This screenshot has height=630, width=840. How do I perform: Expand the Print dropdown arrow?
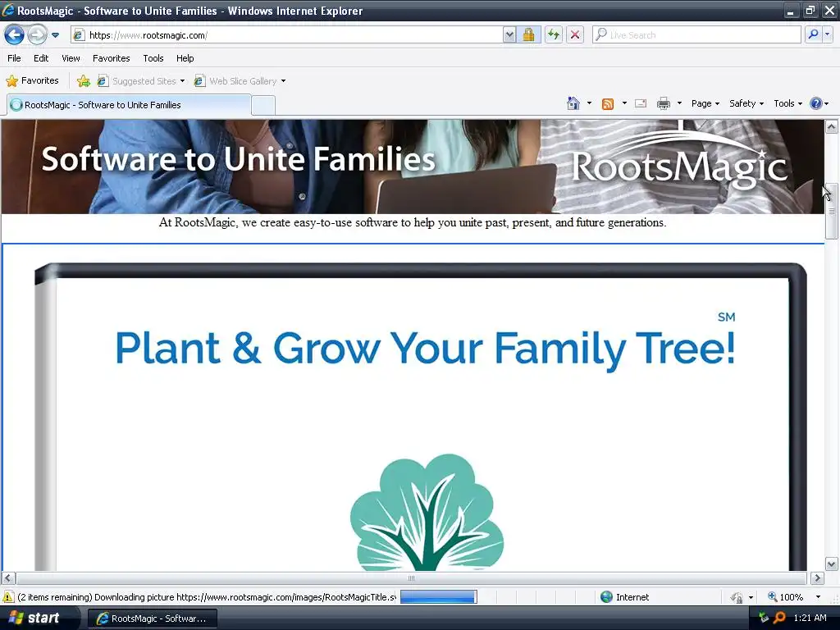(679, 103)
